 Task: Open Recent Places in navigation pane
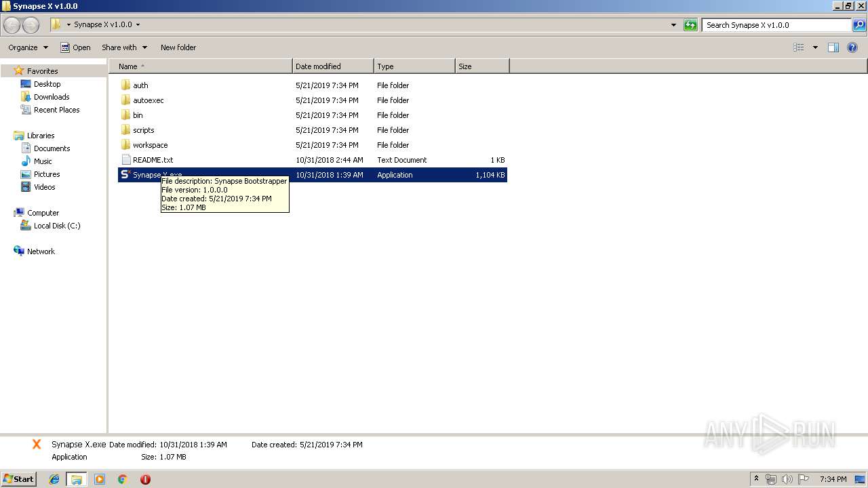(x=56, y=110)
